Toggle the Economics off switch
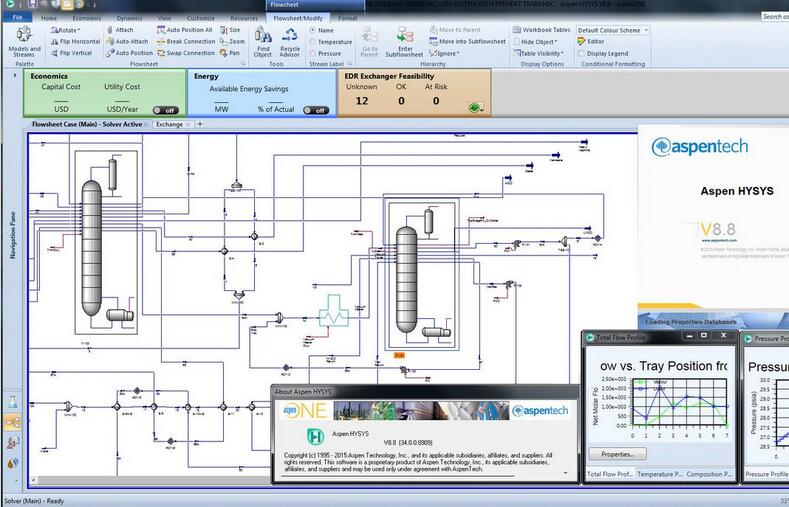789x507 pixels. [x=165, y=110]
